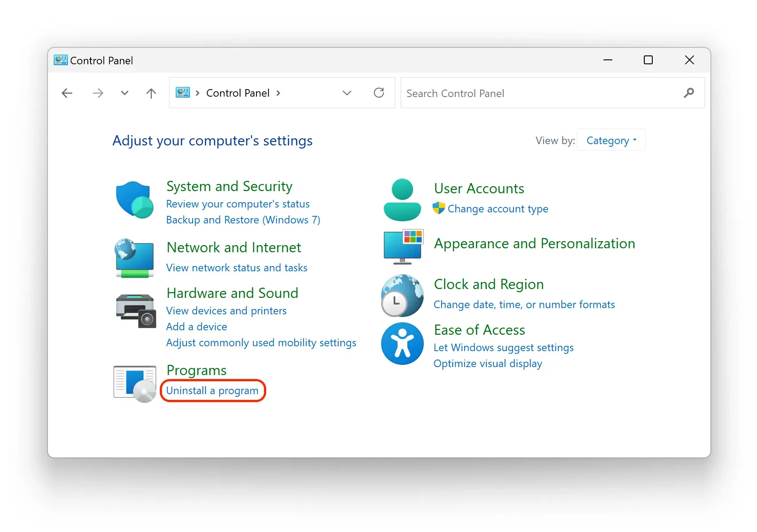Open the Programs disc icon

point(135,383)
